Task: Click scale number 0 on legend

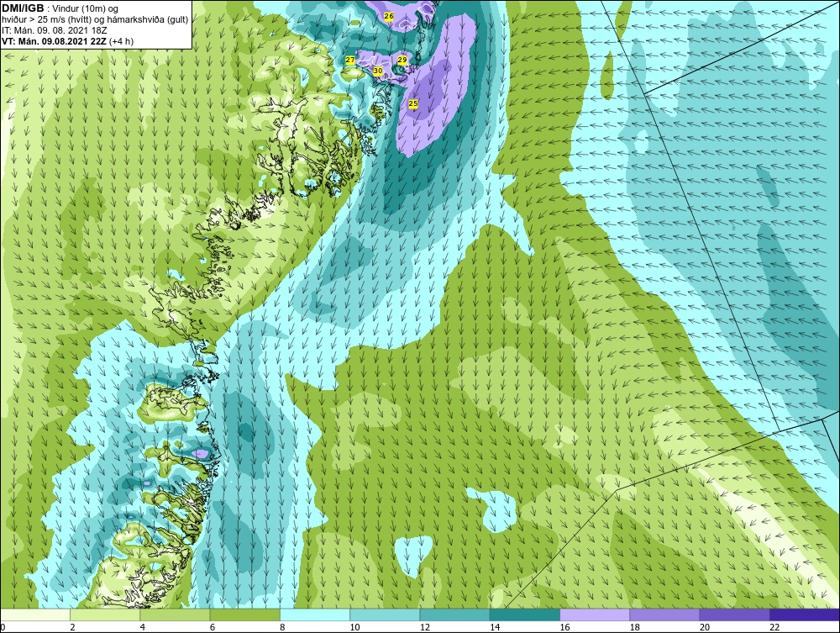Action: (3, 628)
